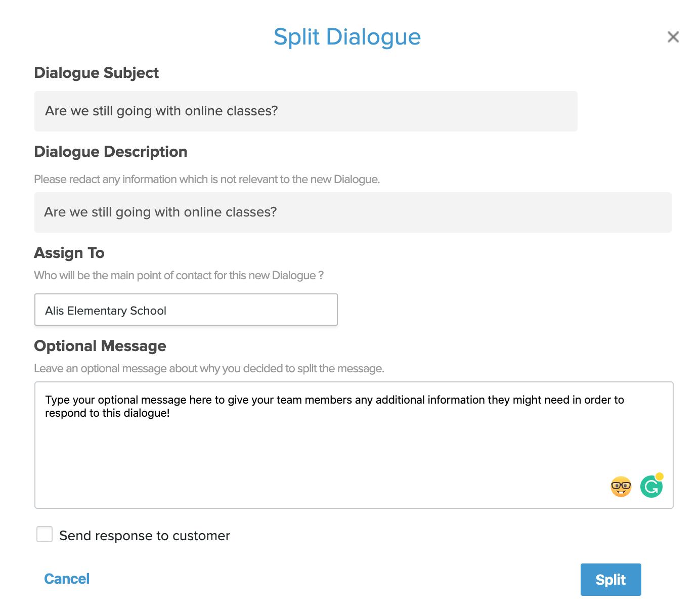Click the Dialogue Subject heading
This screenshot has height=610, width=700.
coord(96,73)
